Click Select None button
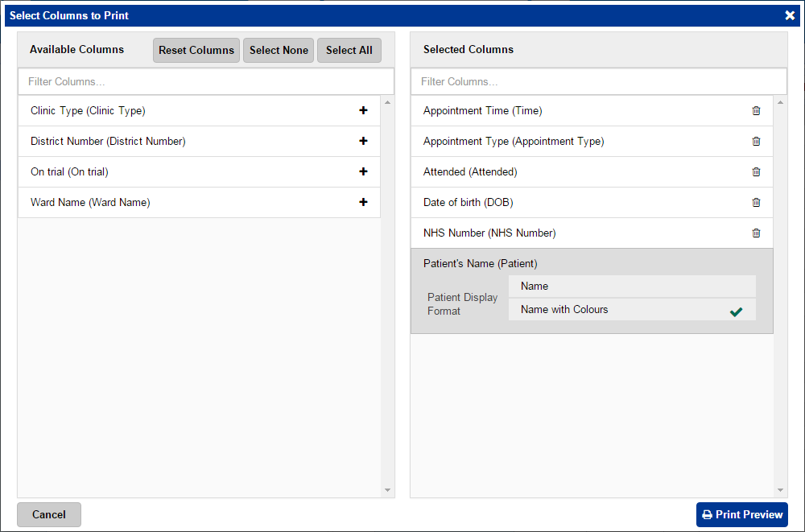This screenshot has height=532, width=805. (279, 50)
